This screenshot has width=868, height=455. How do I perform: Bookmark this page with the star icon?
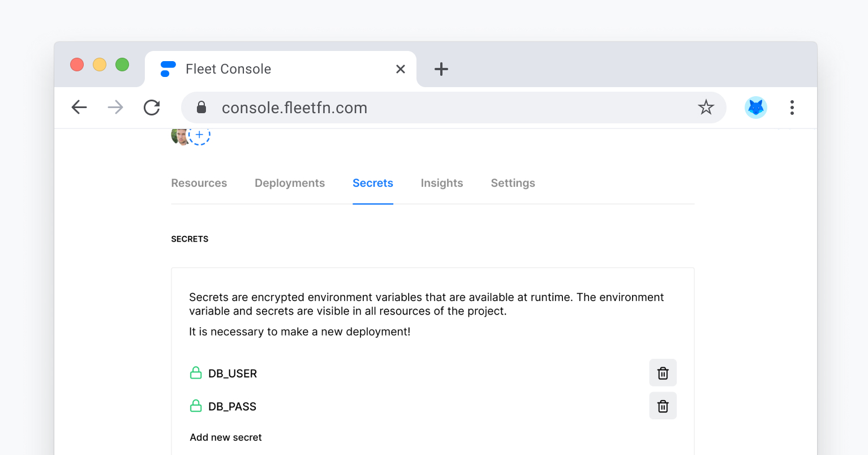click(x=706, y=108)
